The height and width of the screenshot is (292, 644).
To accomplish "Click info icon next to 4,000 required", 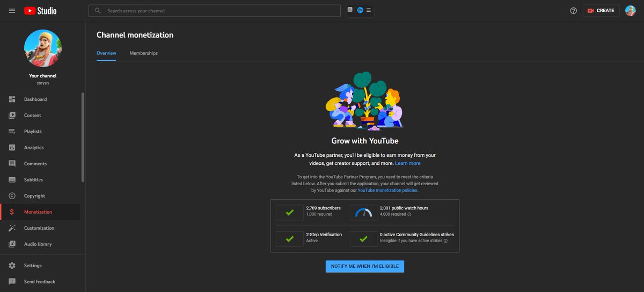I will pos(409,214).
